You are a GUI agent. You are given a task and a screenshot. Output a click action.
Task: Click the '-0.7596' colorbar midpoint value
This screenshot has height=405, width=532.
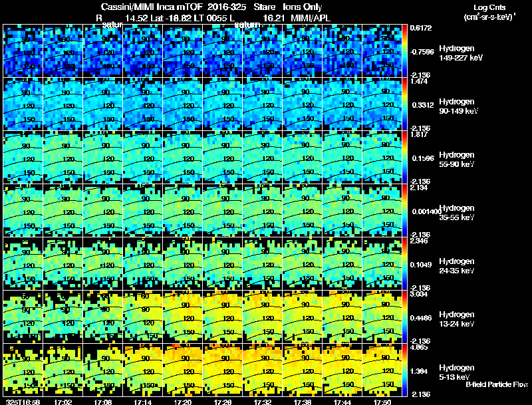coord(422,52)
